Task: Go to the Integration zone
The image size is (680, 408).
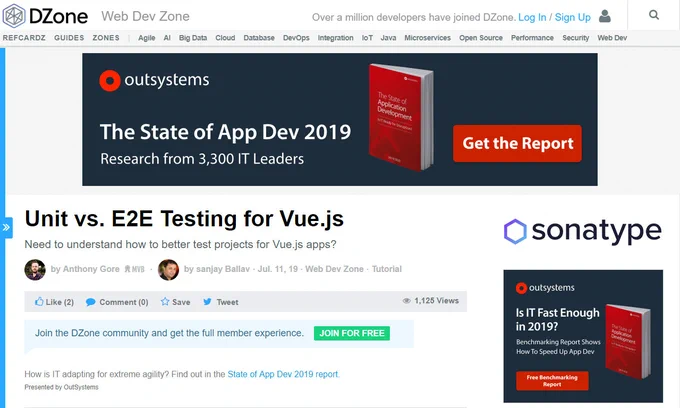Action: tap(336, 38)
